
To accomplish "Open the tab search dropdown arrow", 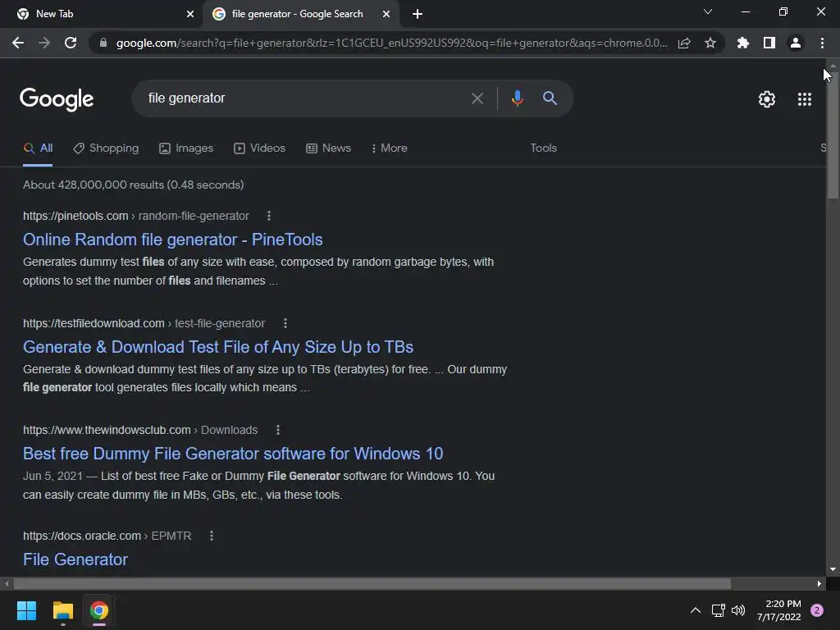I will [708, 11].
